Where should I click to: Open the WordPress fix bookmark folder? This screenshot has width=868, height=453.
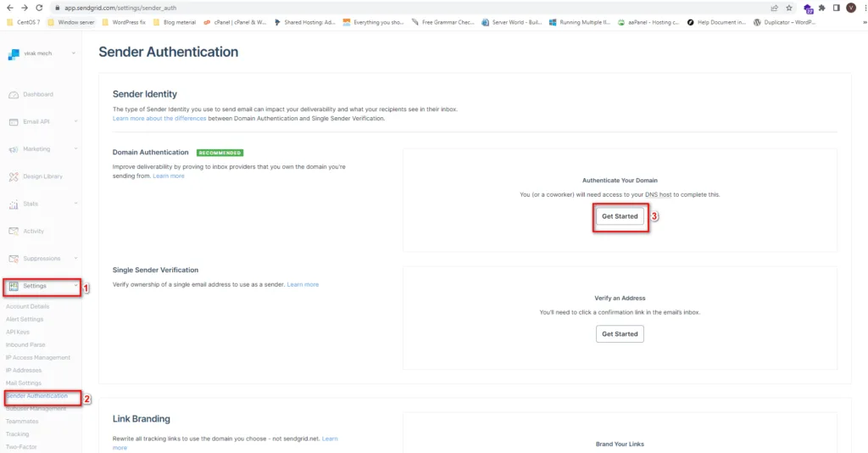tap(124, 22)
